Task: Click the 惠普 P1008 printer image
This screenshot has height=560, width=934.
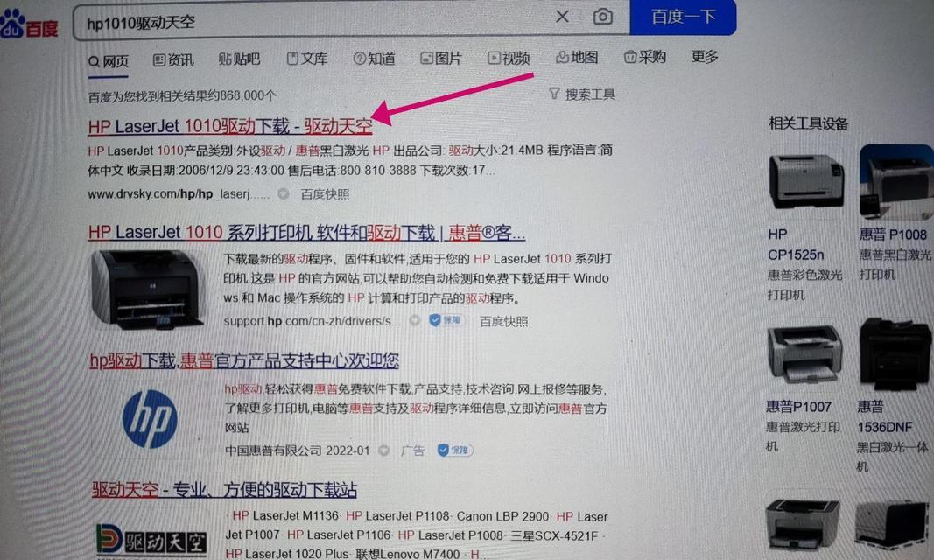Action: pyautogui.click(x=896, y=182)
